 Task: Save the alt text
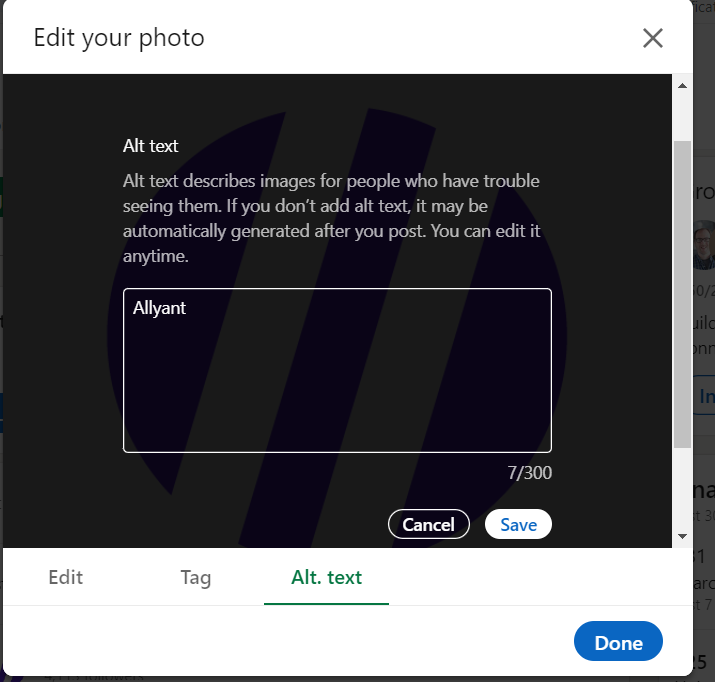coord(518,525)
